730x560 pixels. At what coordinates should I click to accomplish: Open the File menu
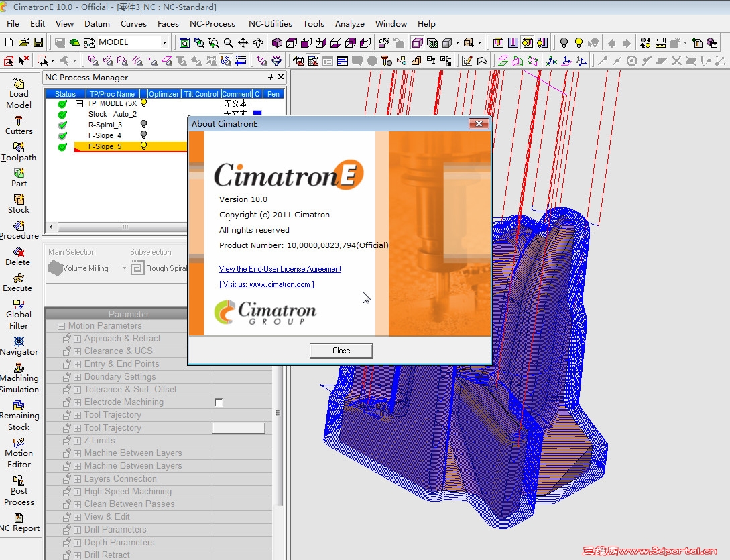point(13,23)
